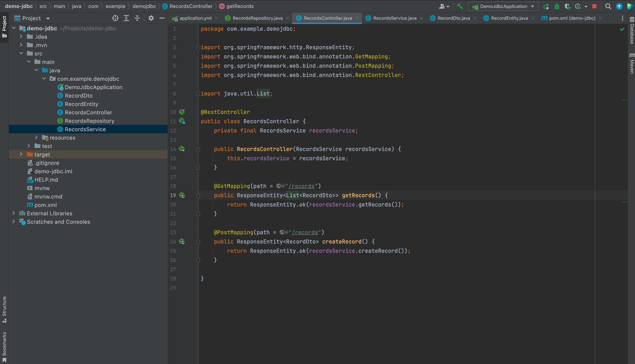Click the Build Project hammer icon
Viewport: 635px width, 364px height.
(460, 6)
